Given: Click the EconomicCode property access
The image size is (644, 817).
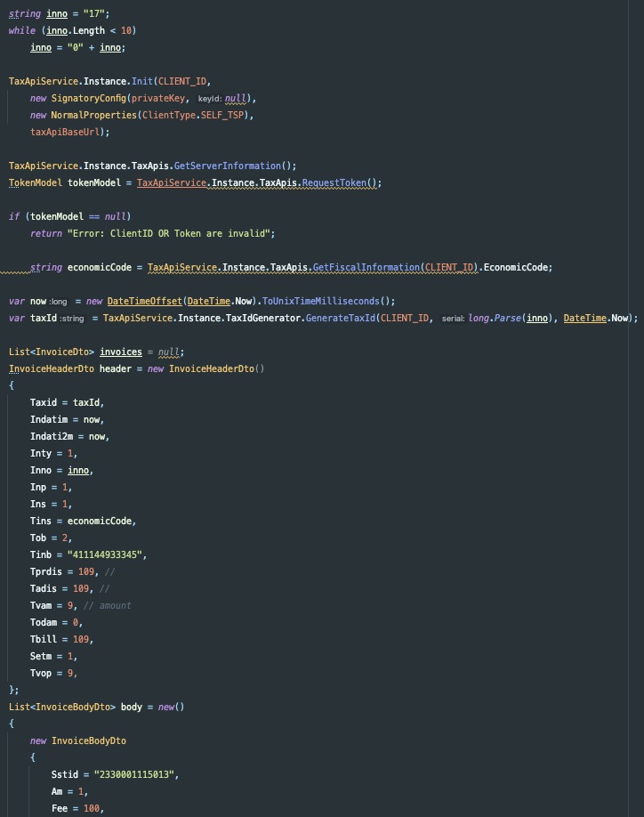Looking at the screenshot, I should [518, 267].
